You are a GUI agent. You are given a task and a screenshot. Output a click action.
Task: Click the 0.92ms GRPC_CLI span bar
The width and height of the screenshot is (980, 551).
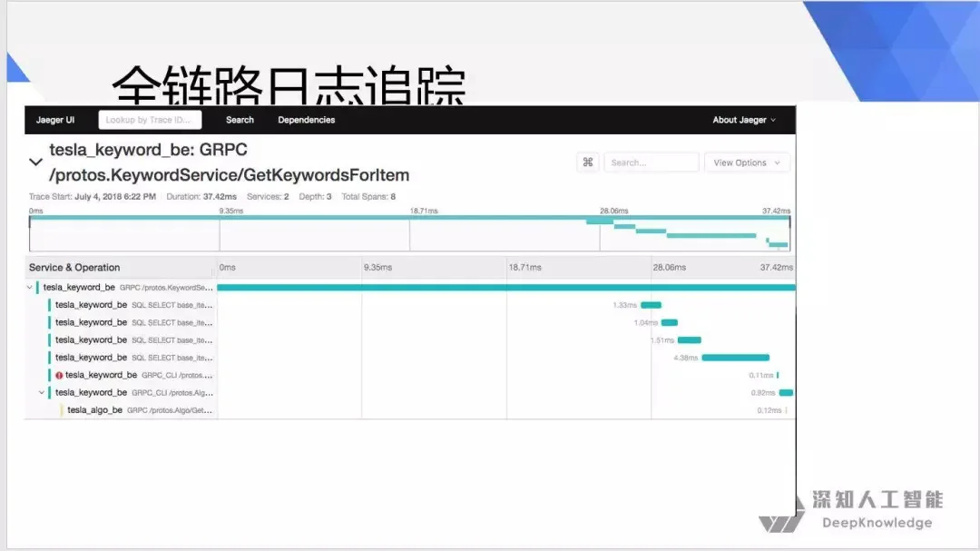[x=786, y=393]
